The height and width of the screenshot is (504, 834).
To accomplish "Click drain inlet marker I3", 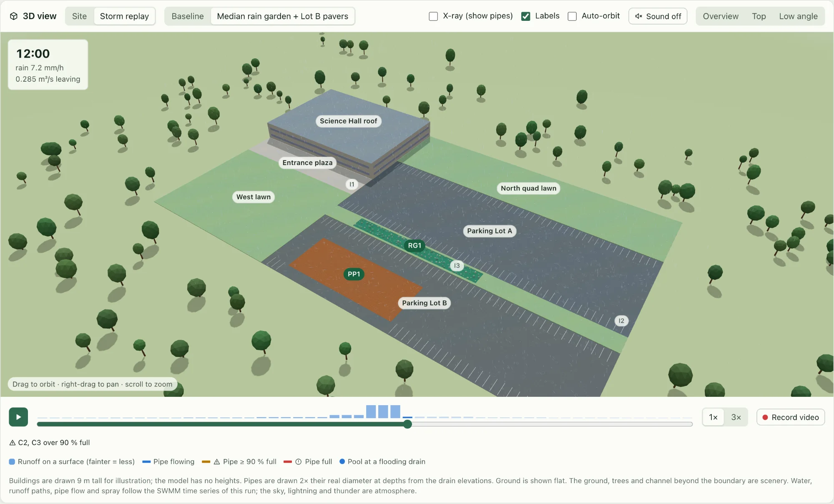I will [x=457, y=266].
